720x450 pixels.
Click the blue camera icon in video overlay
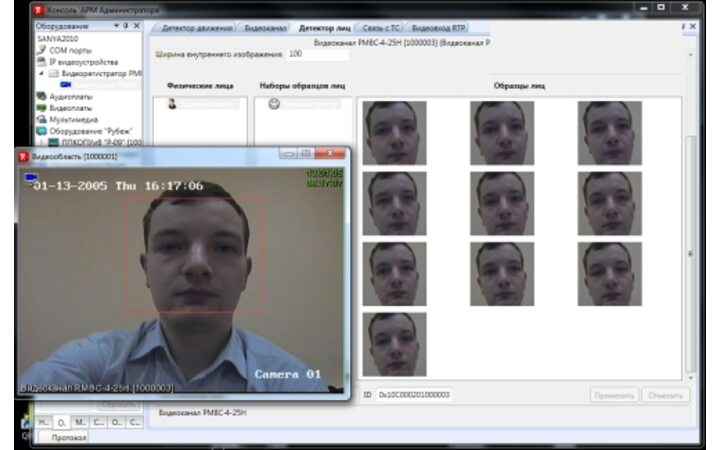point(33,178)
